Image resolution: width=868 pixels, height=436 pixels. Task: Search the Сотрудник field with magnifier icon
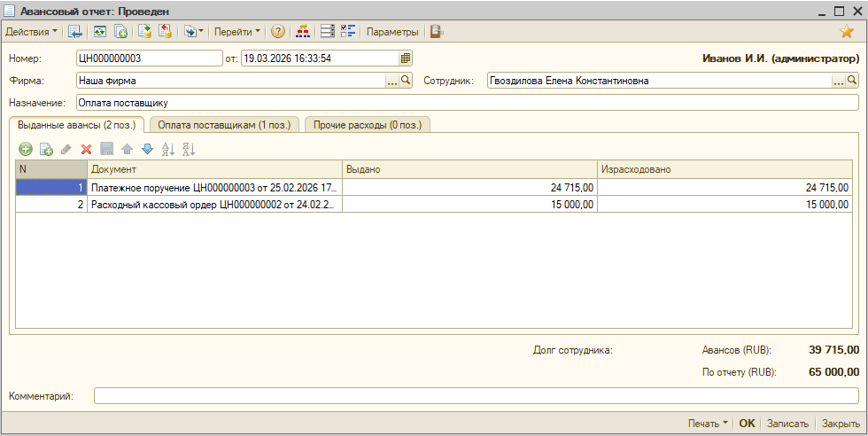tap(852, 81)
